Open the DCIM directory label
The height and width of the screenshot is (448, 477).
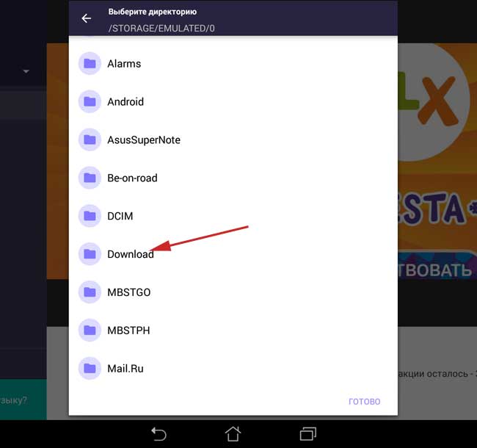click(x=120, y=216)
